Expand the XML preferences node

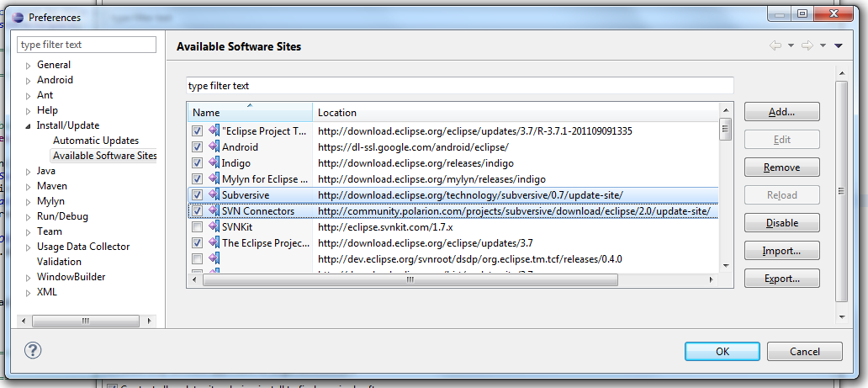(x=29, y=293)
